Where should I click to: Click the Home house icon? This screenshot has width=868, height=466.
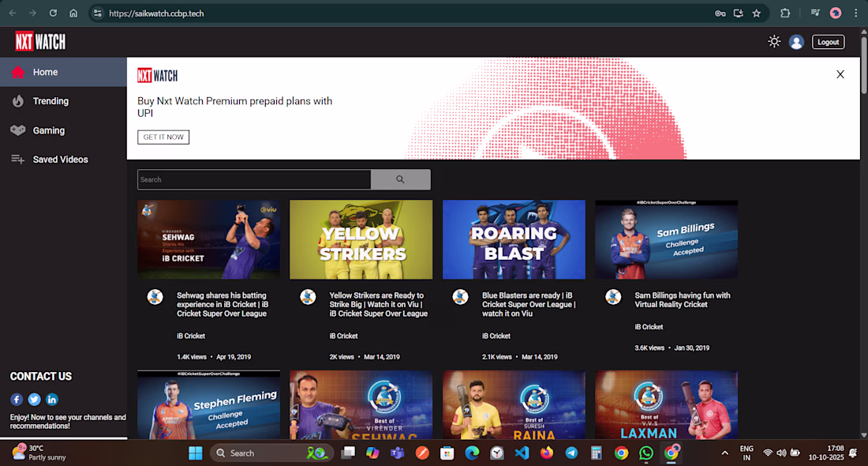[17, 72]
